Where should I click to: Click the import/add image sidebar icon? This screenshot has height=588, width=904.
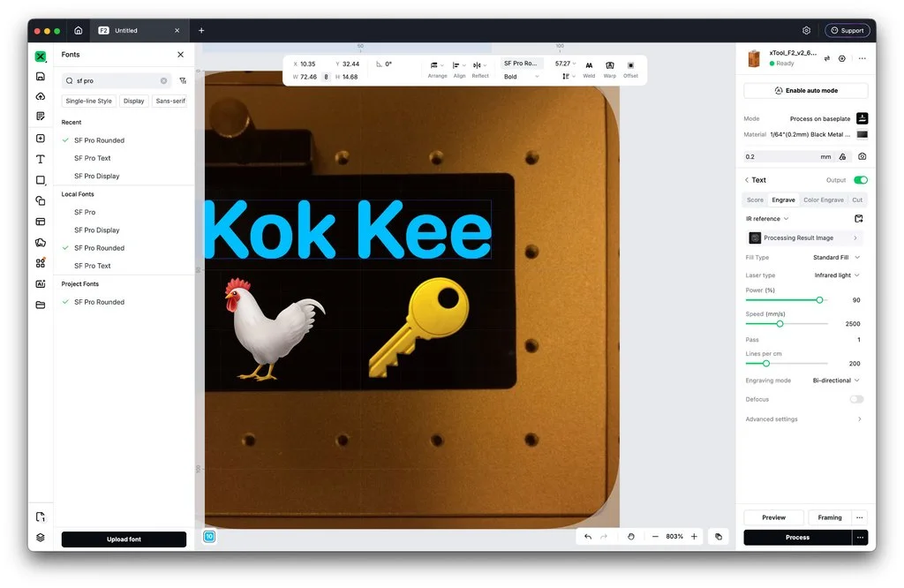pos(41,139)
